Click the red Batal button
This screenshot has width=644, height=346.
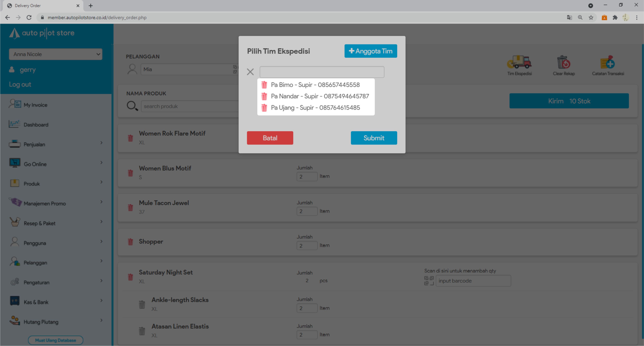click(270, 138)
